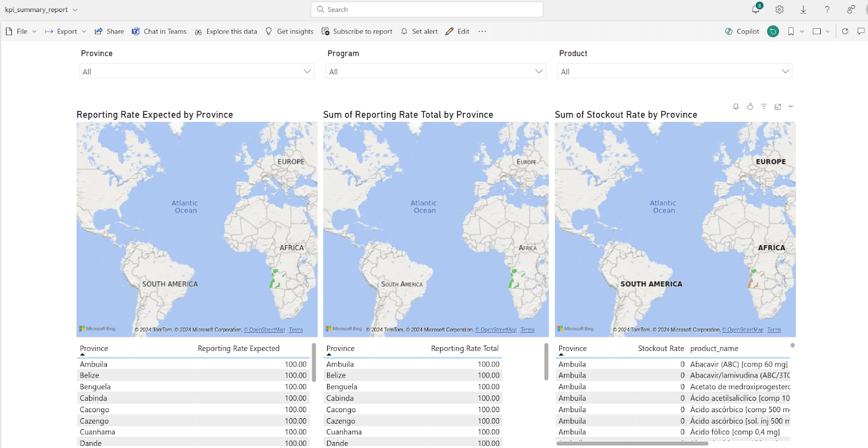Open the settings gear icon

click(780, 9)
